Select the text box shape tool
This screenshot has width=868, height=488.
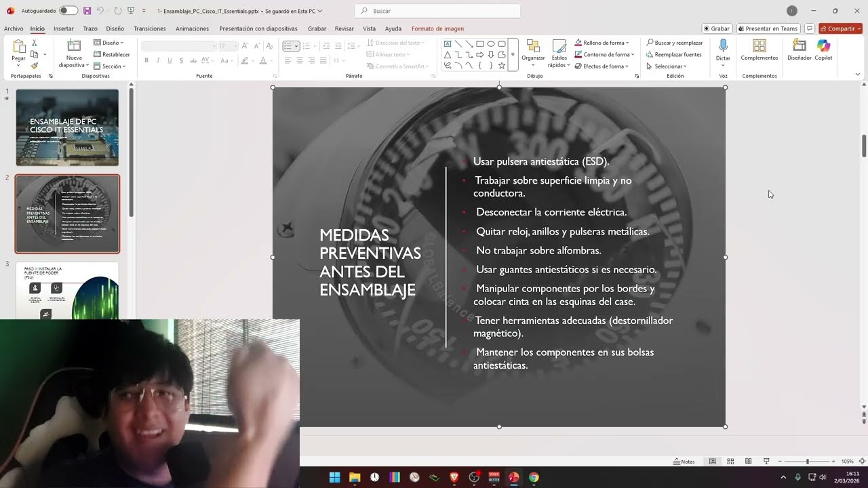click(448, 43)
